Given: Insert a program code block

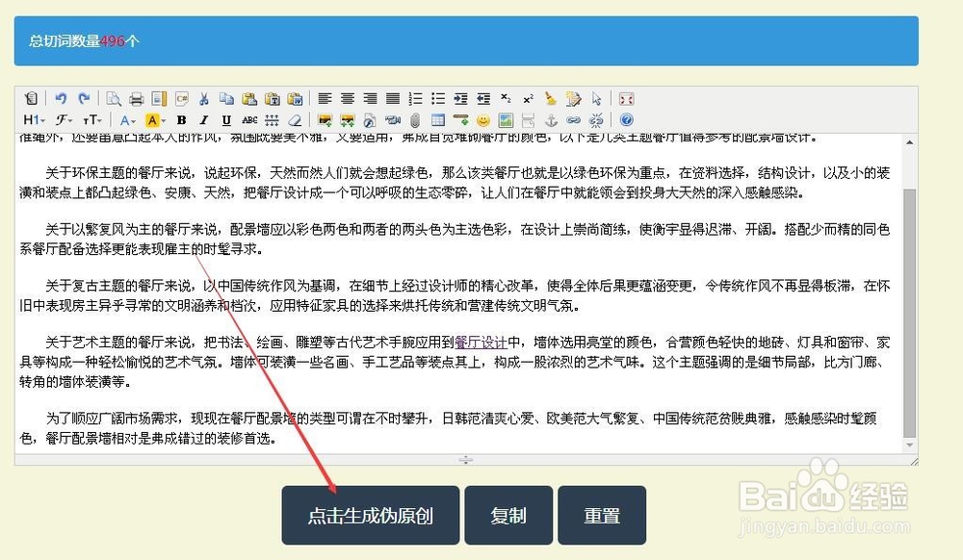Looking at the screenshot, I should click(182, 99).
